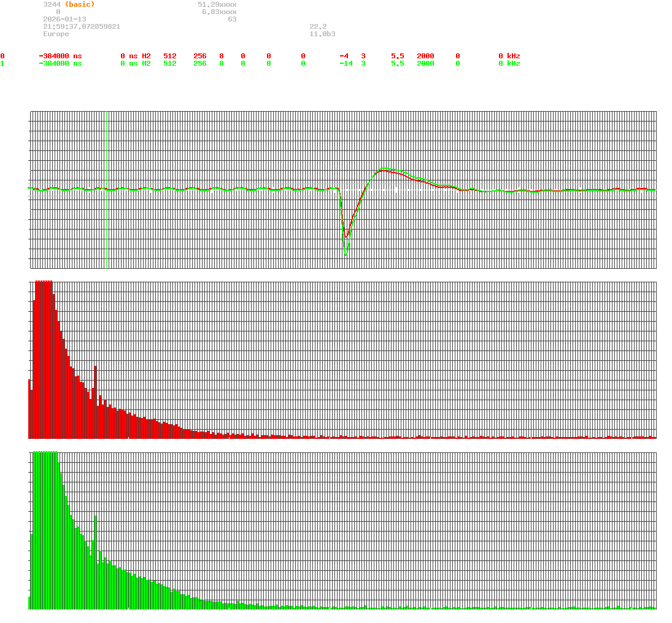Open the Gain column header
Image resolution: width=672 pixels, height=623 pixels.
click(x=399, y=48)
